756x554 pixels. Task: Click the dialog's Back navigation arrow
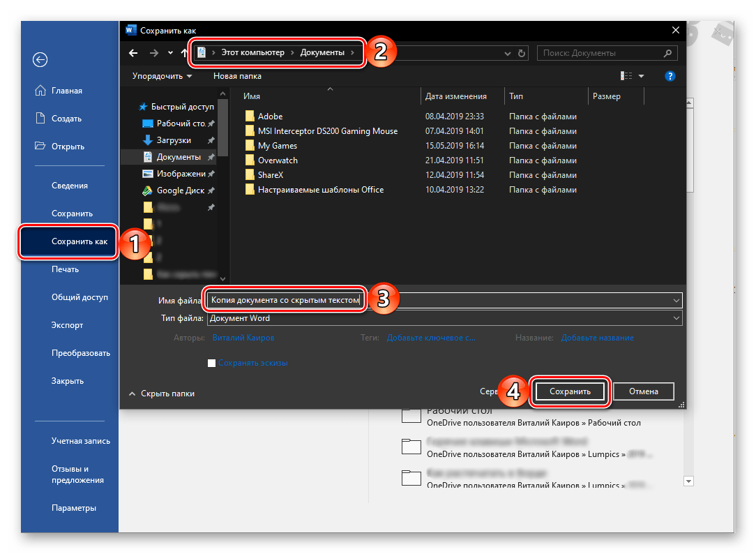pos(134,53)
